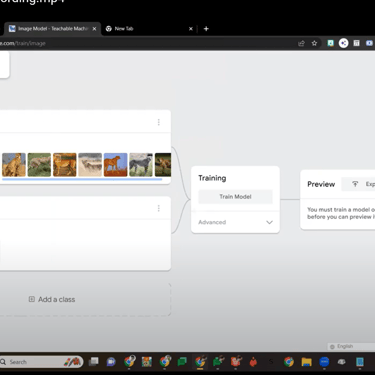This screenshot has width=375, height=375.
Task: Open the first class card's three-dot menu
Action: pyautogui.click(x=159, y=122)
